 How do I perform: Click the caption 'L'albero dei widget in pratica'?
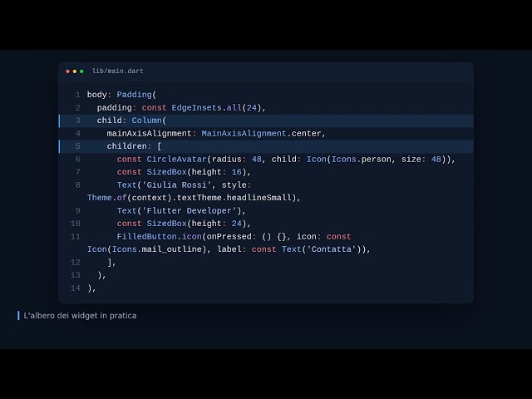(x=80, y=316)
